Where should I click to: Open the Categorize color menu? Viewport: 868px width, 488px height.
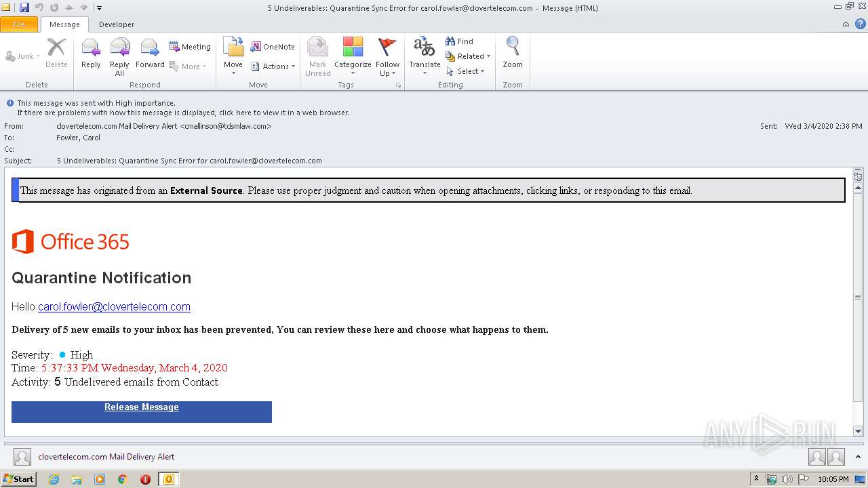pyautogui.click(x=353, y=57)
